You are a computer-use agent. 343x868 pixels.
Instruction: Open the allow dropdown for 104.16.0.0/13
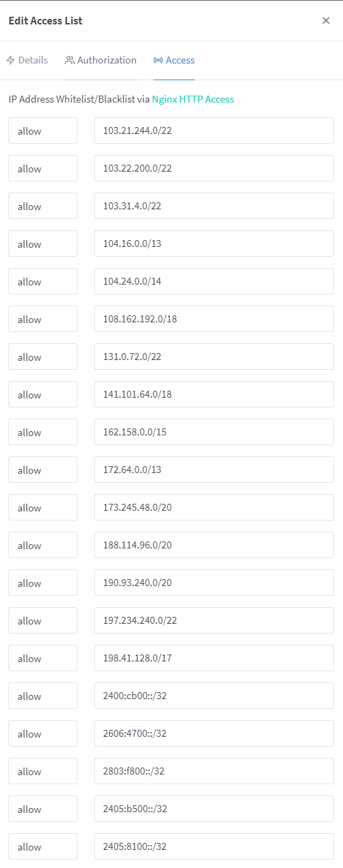coord(43,244)
